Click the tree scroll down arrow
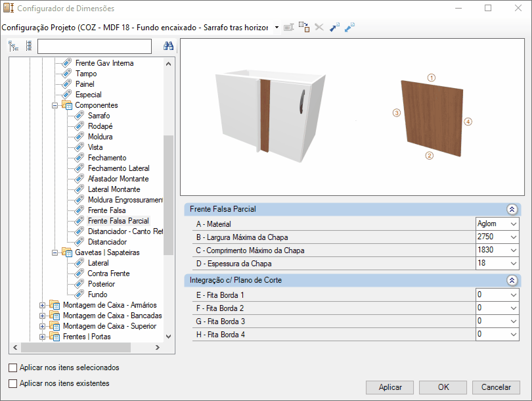Image resolution: width=532 pixels, height=401 pixels. 168,337
